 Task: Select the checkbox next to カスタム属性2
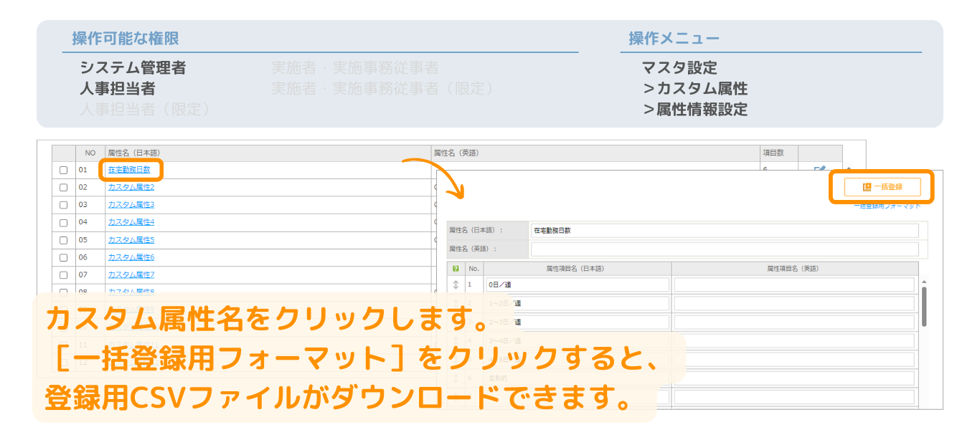tap(64, 188)
